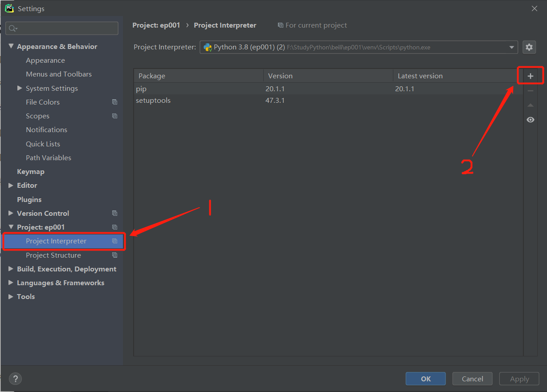This screenshot has width=547, height=392.
Task: Open Notifications settings
Action: 46,129
